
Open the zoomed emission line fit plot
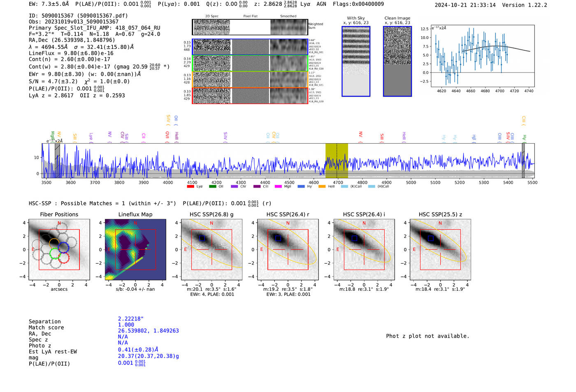(x=482, y=56)
